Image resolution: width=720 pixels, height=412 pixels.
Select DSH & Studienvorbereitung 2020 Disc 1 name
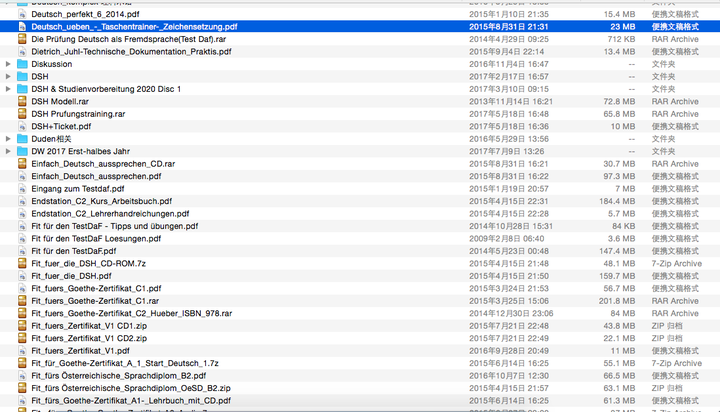[106, 89]
